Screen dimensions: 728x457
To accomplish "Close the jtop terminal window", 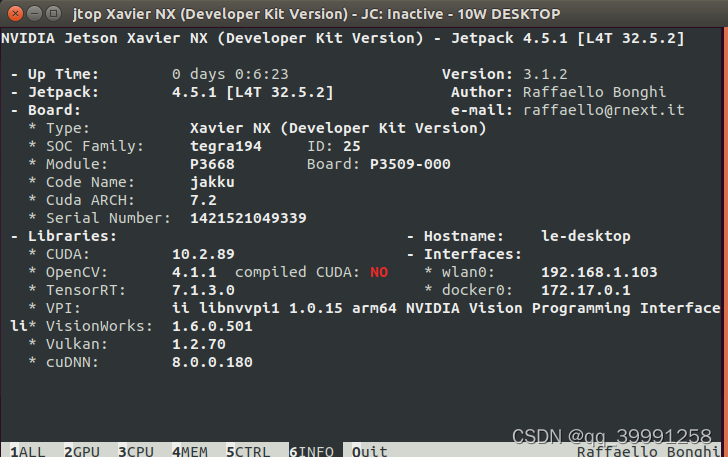I will pyautogui.click(x=15, y=13).
